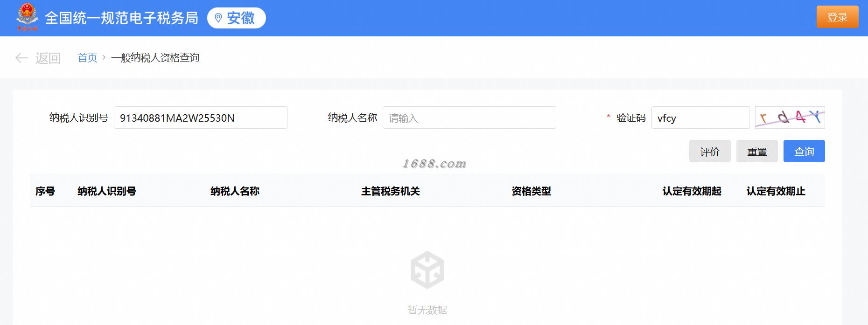The image size is (868, 325).
Task: Click the 纳税人识别号 column header
Action: click(107, 191)
